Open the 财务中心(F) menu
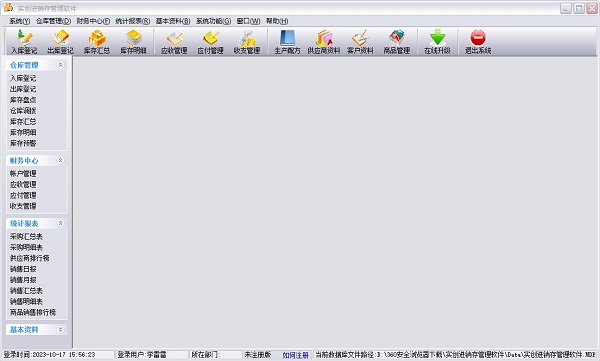The width and height of the screenshot is (600, 361). [93, 21]
